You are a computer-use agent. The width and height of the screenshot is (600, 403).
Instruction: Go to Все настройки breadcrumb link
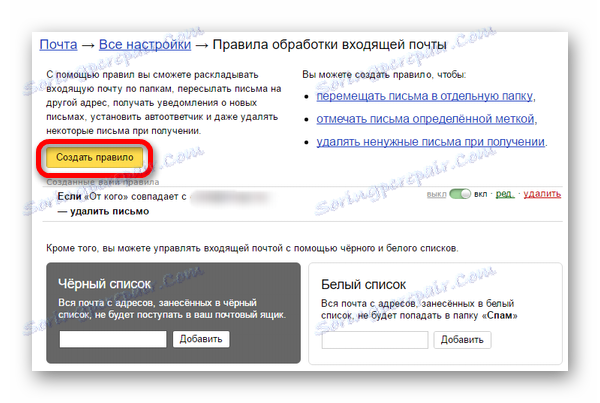(145, 45)
